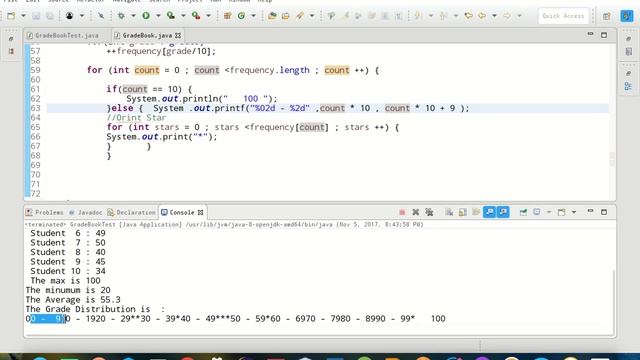Click the console vertical scrollbar

[x=613, y=302]
